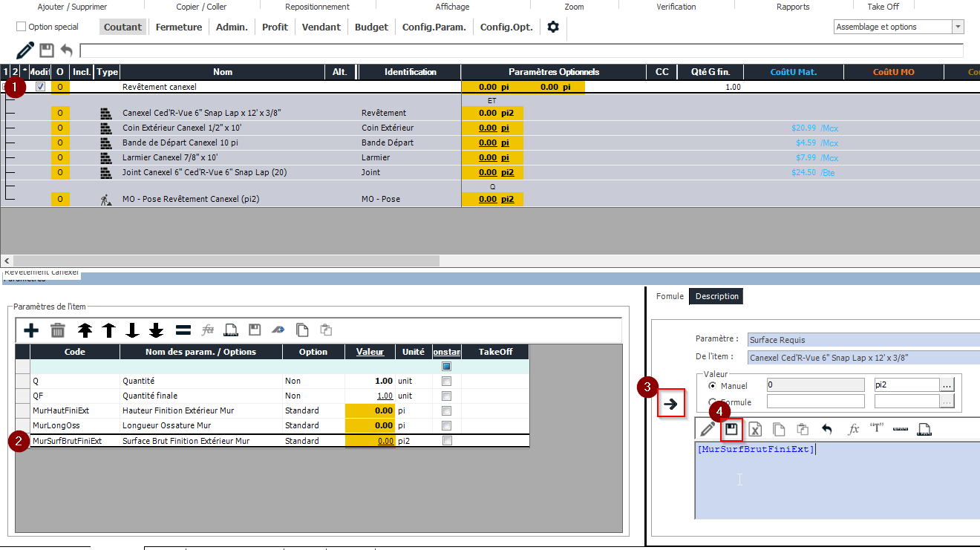Check the constant box for MurHautFiniExt
The image size is (980, 550).
pyautogui.click(x=446, y=410)
